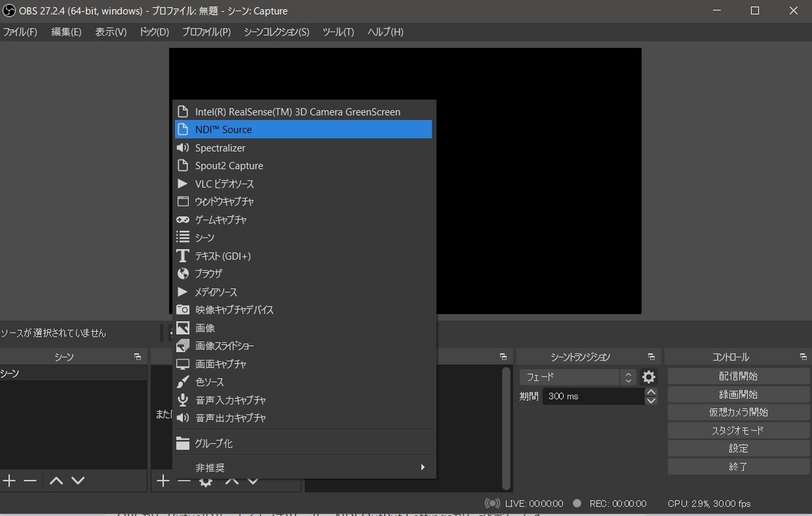Image resolution: width=812 pixels, height=516 pixels.
Task: Toggle スタジオモード button
Action: pyautogui.click(x=738, y=431)
